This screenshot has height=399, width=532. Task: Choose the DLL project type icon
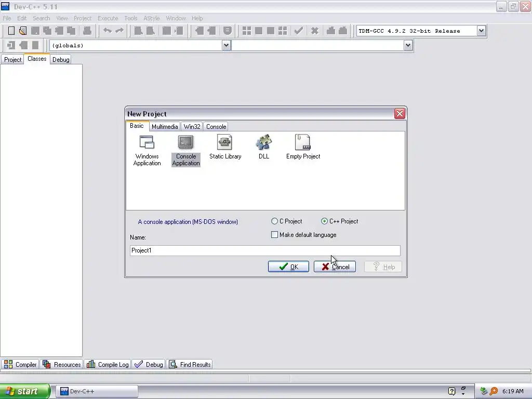(x=263, y=147)
